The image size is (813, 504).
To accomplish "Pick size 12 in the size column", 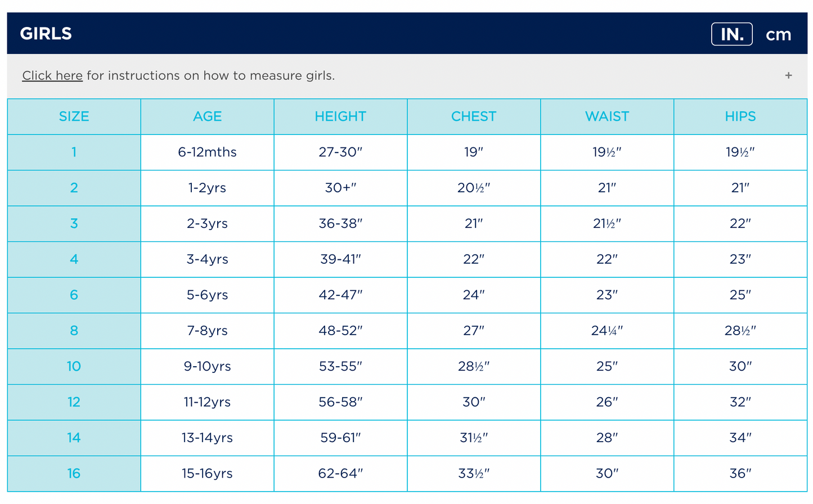I will click(x=74, y=402).
